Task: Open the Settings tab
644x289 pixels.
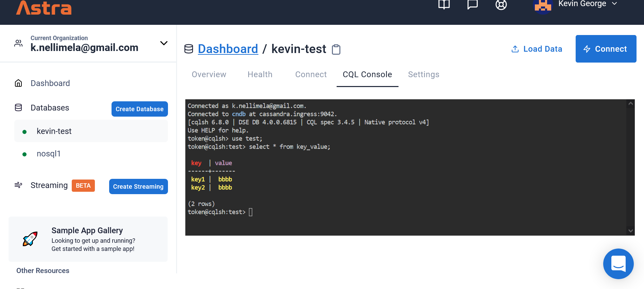Action: click(423, 74)
